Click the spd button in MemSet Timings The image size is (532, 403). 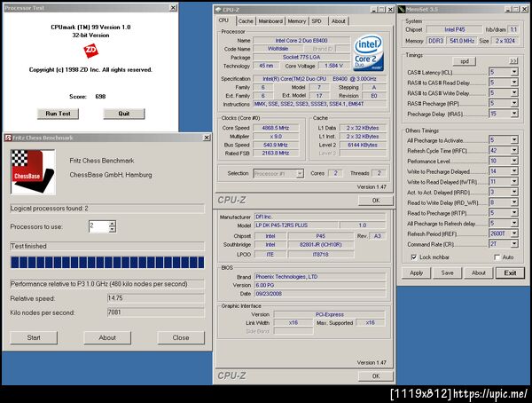(465, 61)
